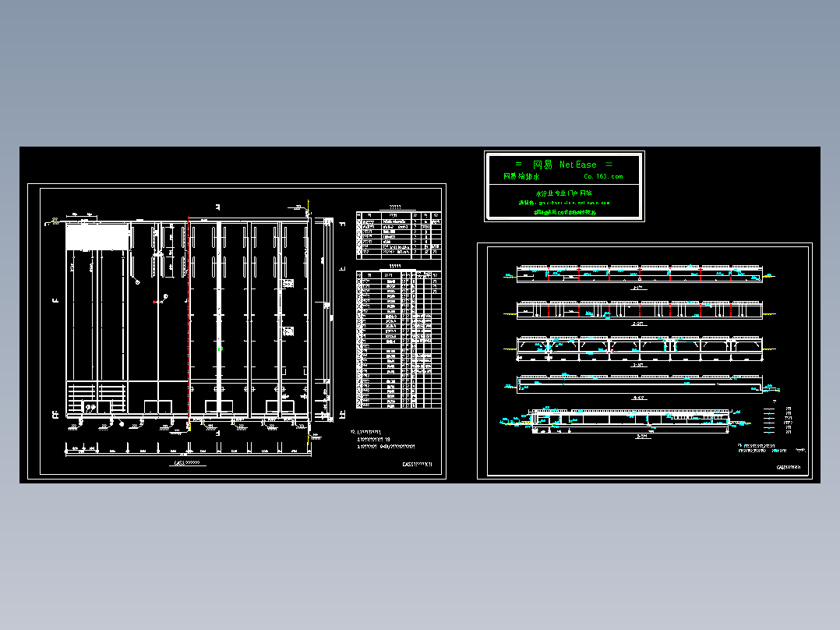840x630 pixels.
Task: Click the 4-4 section label
Action: tap(638, 398)
